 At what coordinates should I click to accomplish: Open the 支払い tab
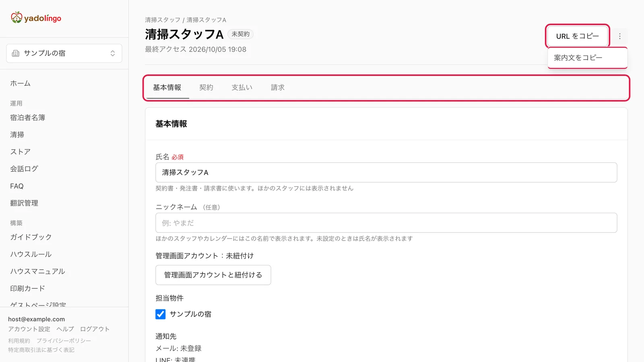coord(242,87)
